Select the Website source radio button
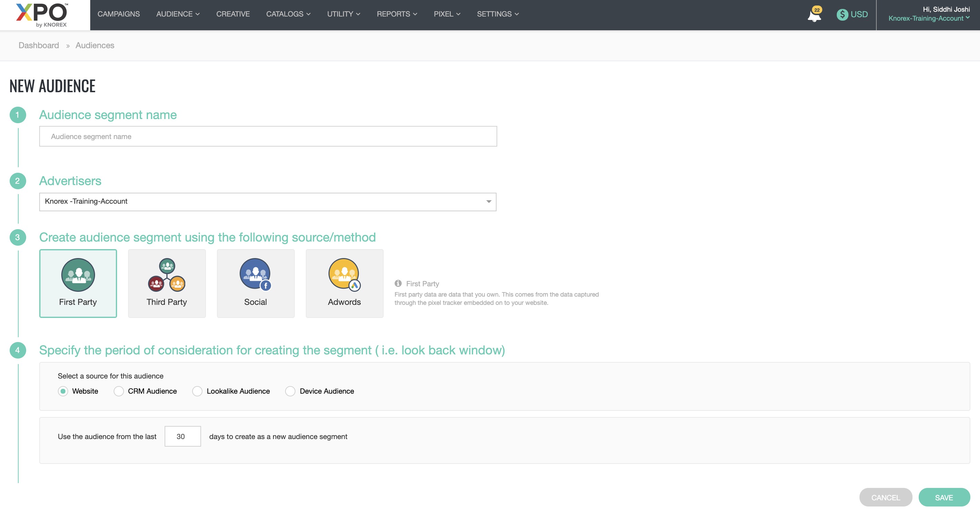980x512 pixels. click(63, 391)
